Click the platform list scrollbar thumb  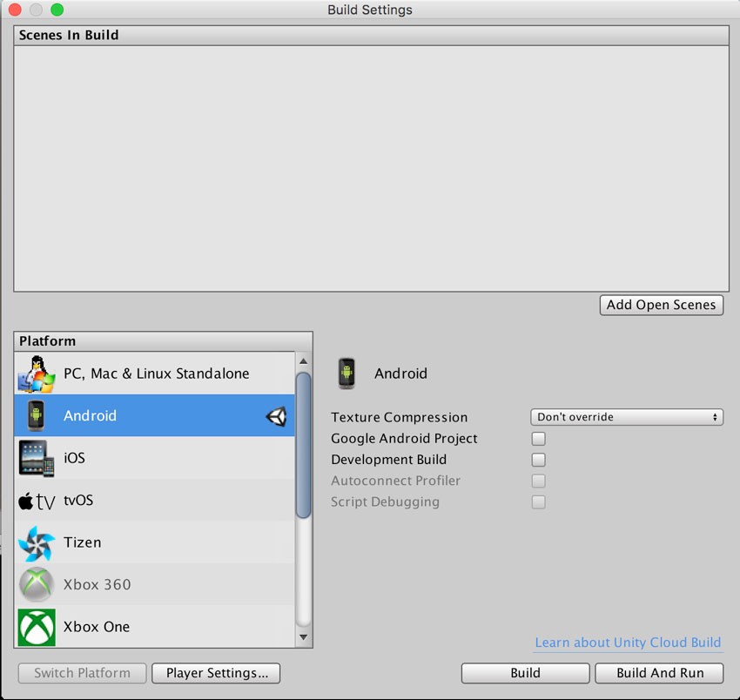tap(304, 445)
